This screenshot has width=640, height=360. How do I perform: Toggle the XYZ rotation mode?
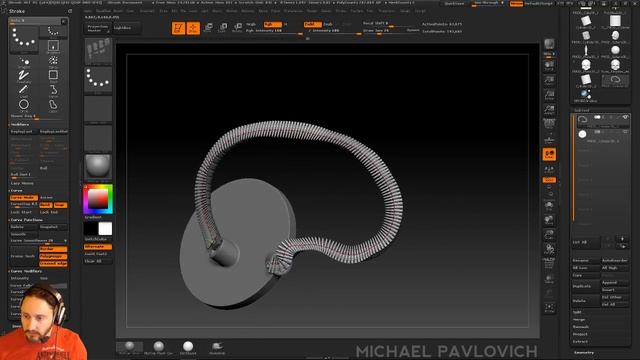tap(549, 180)
